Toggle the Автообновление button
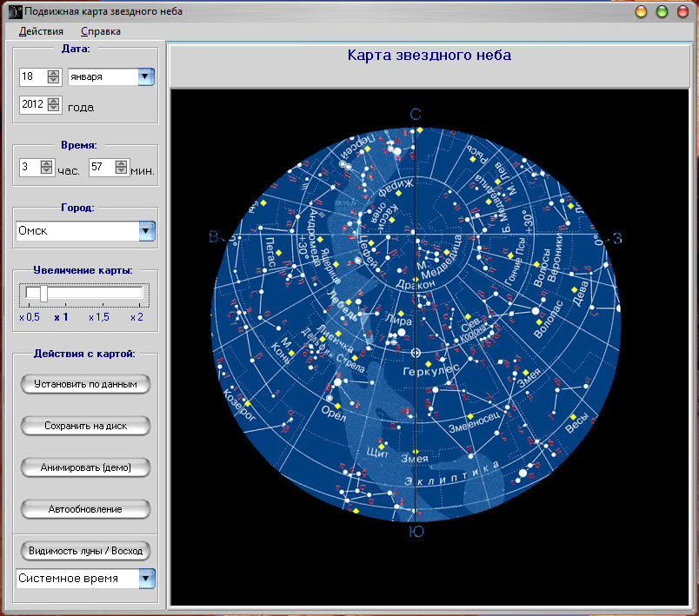The height and width of the screenshot is (616, 699). click(86, 508)
